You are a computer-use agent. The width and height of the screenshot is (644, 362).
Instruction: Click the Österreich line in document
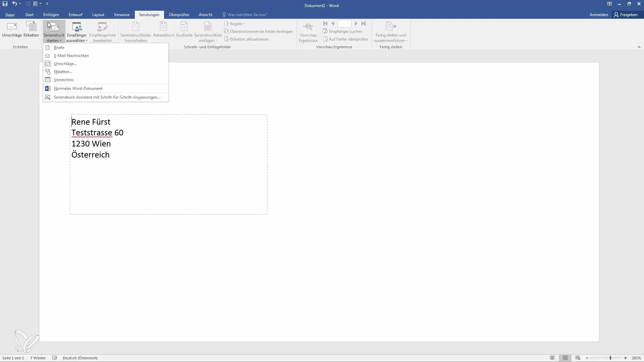[x=91, y=155]
